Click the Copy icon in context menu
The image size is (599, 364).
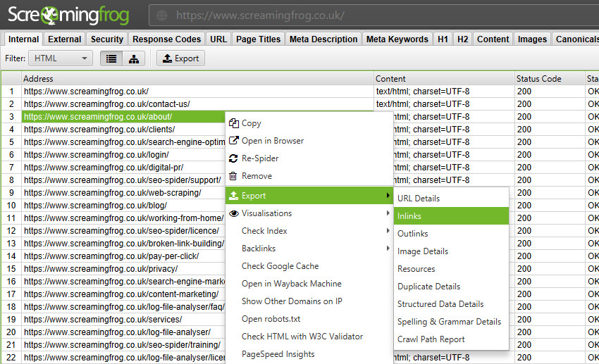coord(234,123)
